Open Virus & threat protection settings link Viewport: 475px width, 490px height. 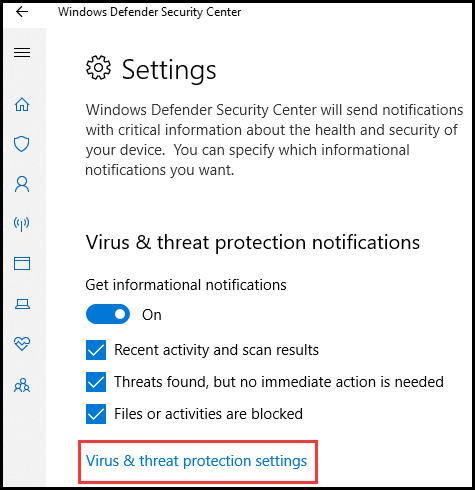click(x=196, y=461)
